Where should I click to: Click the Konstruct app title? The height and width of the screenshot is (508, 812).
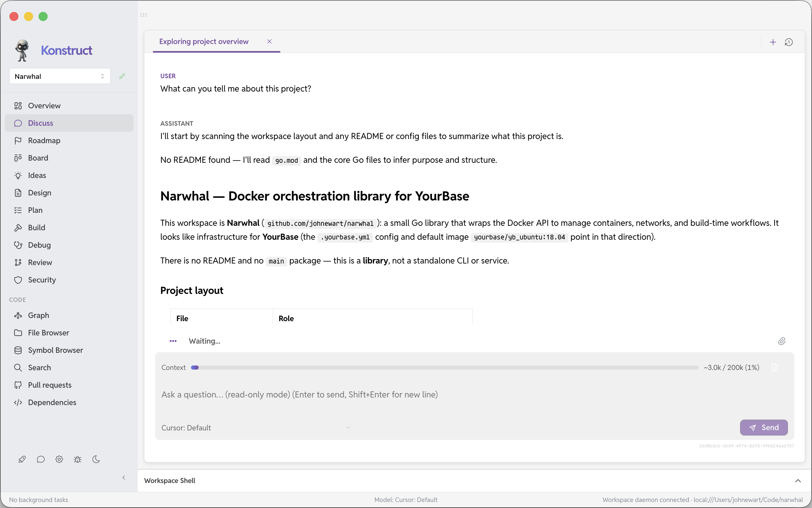(67, 50)
